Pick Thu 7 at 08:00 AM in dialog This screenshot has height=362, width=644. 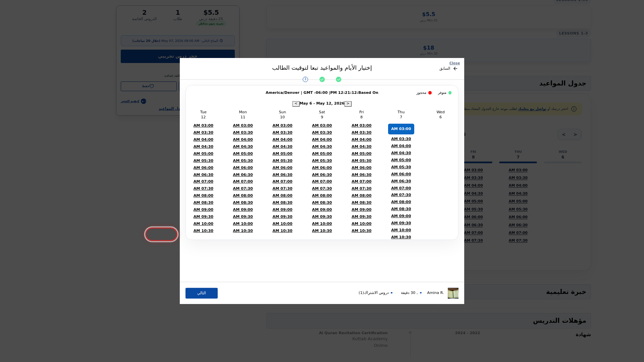pyautogui.click(x=401, y=202)
